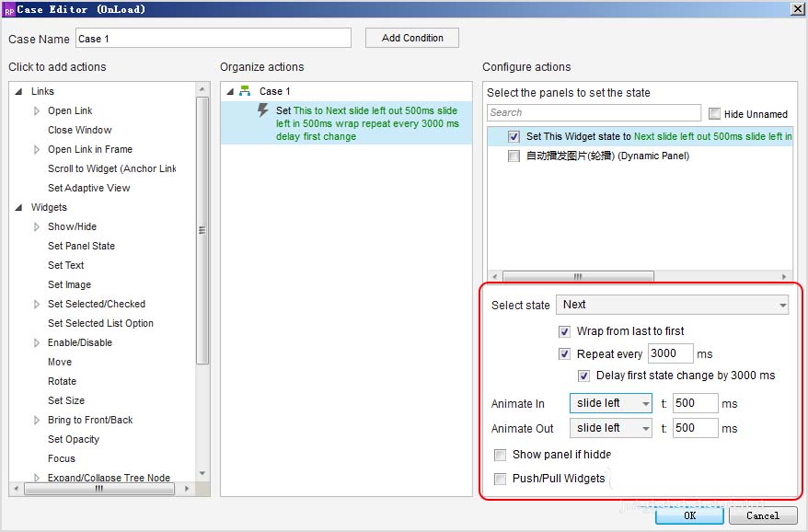Add Focus action

[x=62, y=458]
